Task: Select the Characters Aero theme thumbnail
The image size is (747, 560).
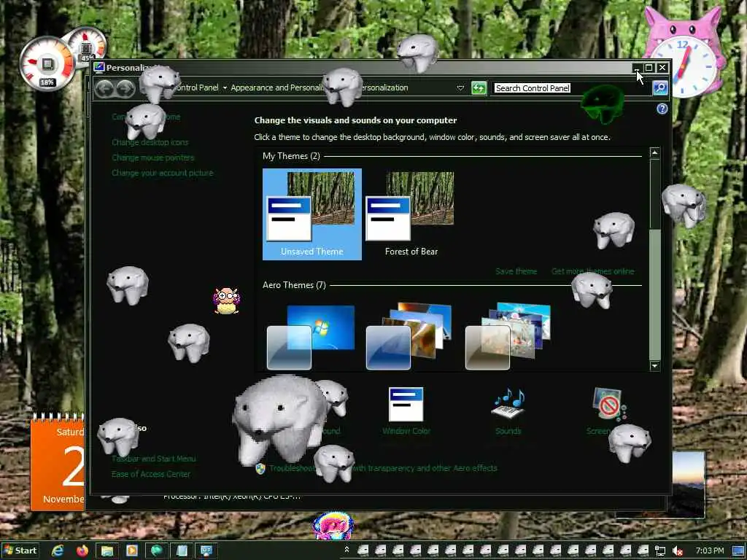Action: click(508, 337)
